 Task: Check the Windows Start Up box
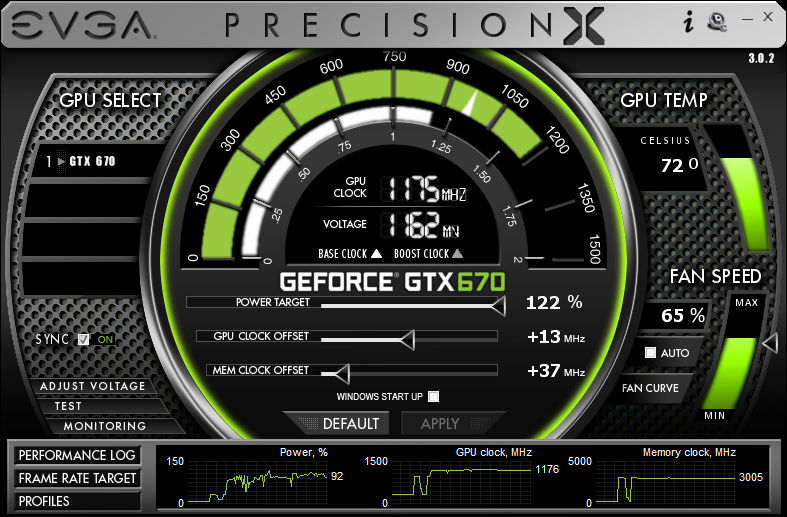tap(434, 397)
